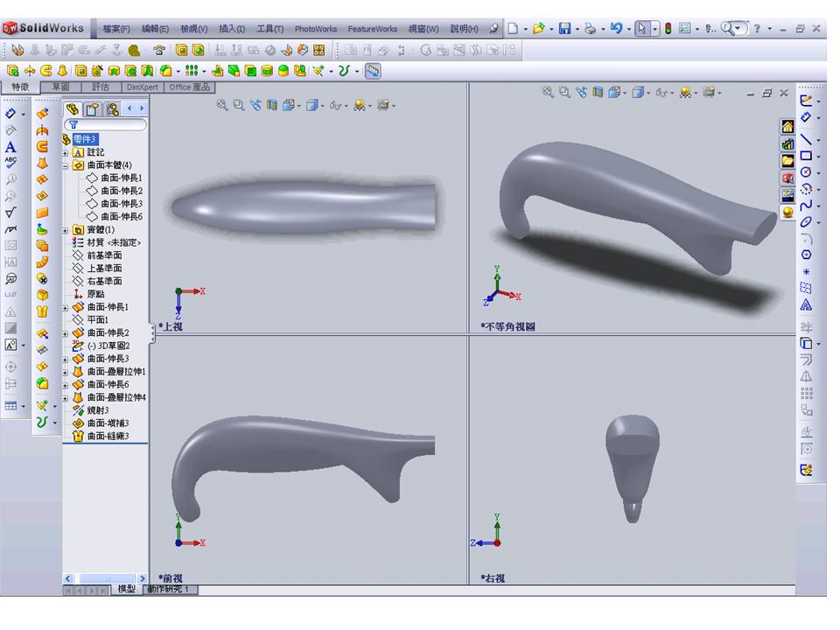Click Zoom to Fit in isometric viewport

[x=548, y=92]
